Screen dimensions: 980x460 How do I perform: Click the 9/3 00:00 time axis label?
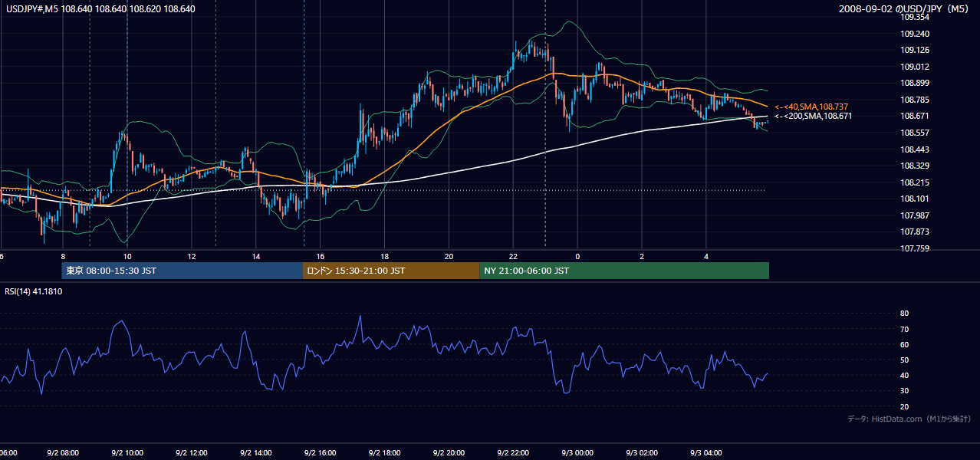tap(577, 453)
